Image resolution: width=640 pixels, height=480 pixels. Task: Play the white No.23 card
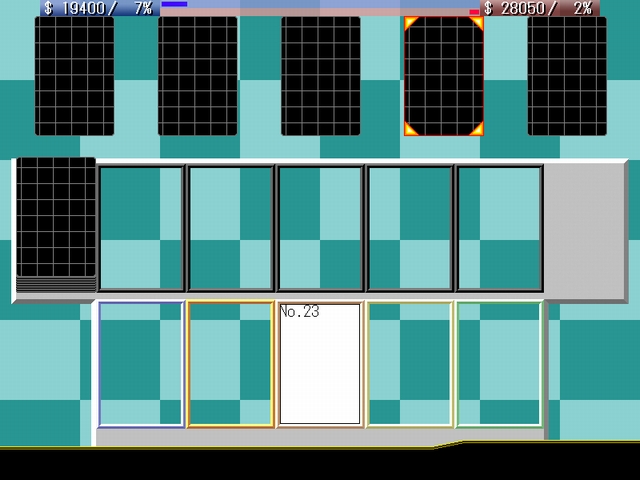[320, 364]
